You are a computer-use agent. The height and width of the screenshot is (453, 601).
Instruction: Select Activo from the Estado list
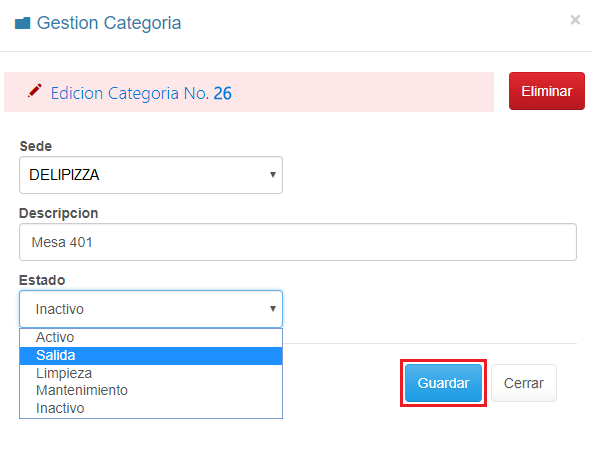[55, 337]
